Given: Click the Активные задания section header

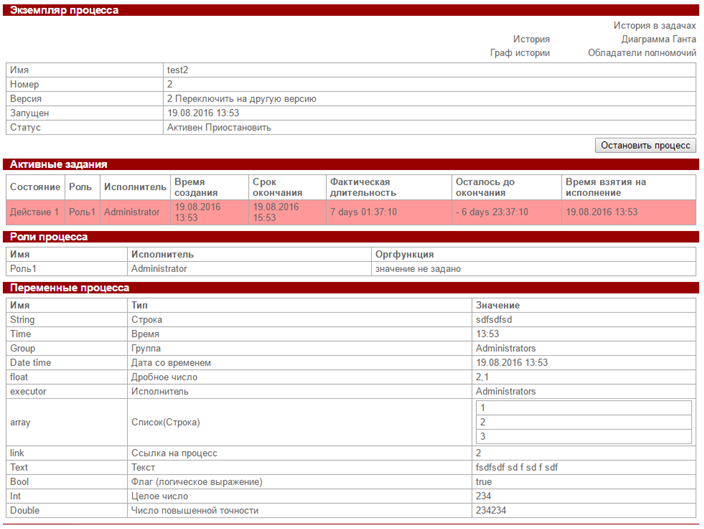Looking at the screenshot, I should point(351,164).
